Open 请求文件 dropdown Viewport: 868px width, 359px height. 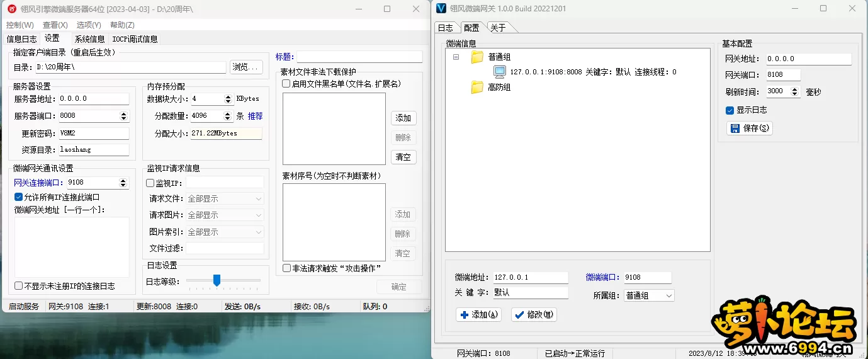click(225, 198)
